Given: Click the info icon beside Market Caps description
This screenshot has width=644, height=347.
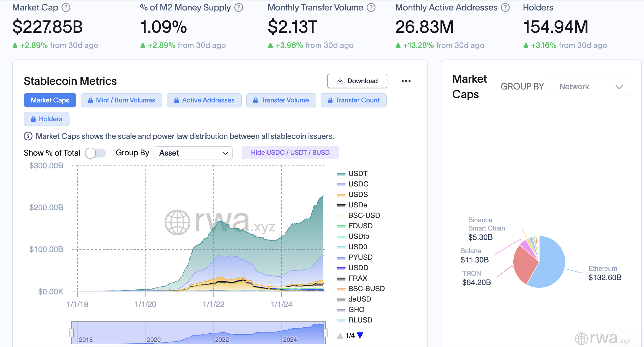Looking at the screenshot, I should (x=28, y=136).
